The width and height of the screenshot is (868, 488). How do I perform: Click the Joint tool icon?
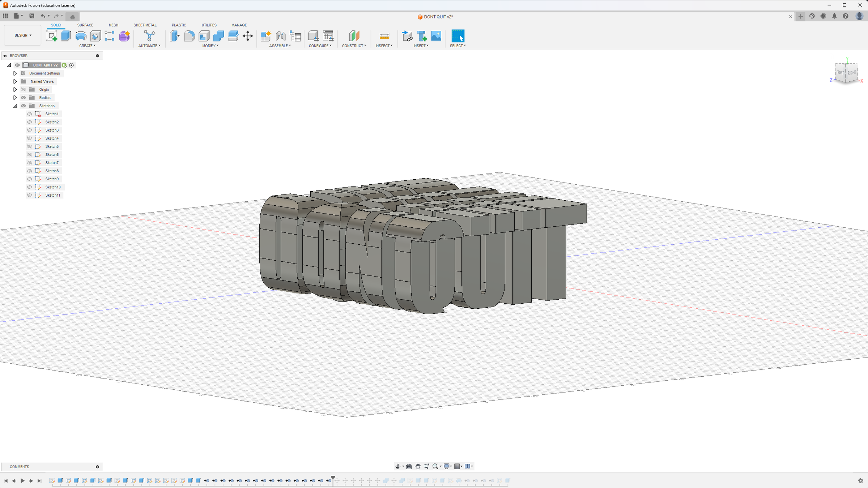click(281, 36)
